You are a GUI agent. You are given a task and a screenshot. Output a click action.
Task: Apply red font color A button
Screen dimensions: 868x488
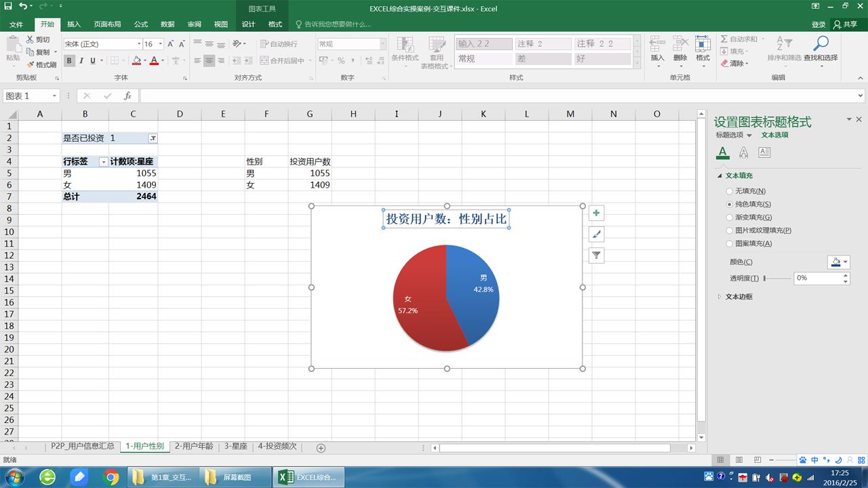tap(154, 61)
